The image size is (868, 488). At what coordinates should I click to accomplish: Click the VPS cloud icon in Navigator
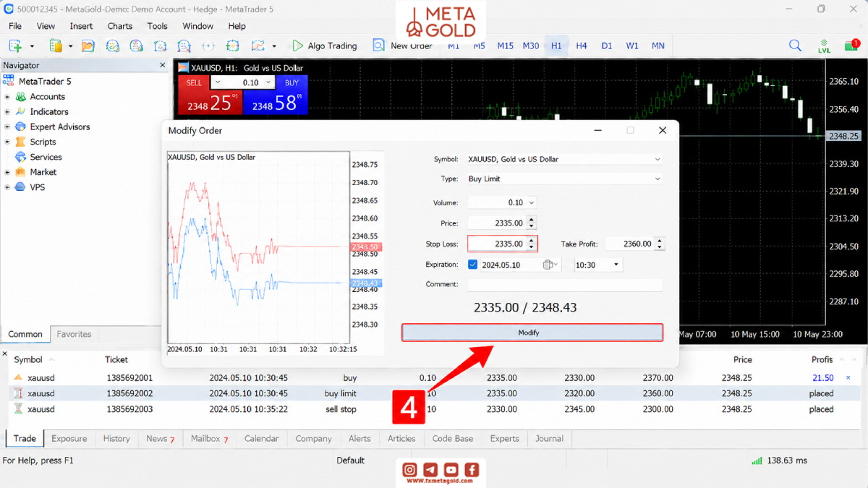click(x=21, y=187)
